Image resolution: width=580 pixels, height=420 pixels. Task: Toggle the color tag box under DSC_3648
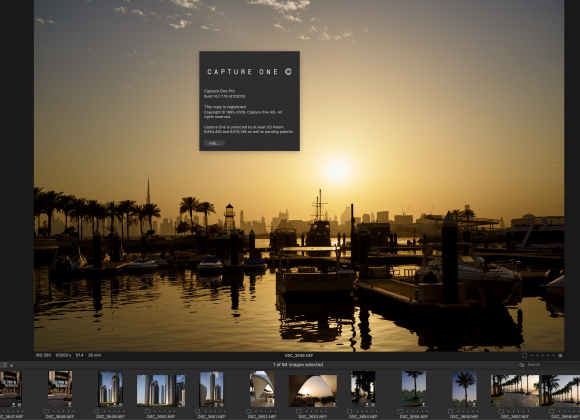click(46, 411)
